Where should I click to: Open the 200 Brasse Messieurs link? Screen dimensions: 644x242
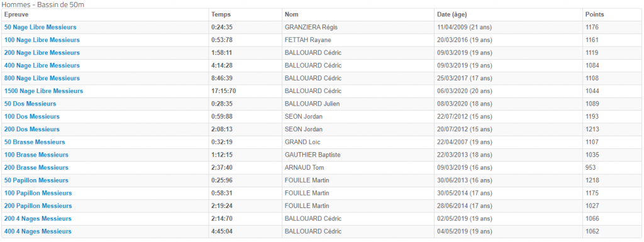tap(36, 168)
